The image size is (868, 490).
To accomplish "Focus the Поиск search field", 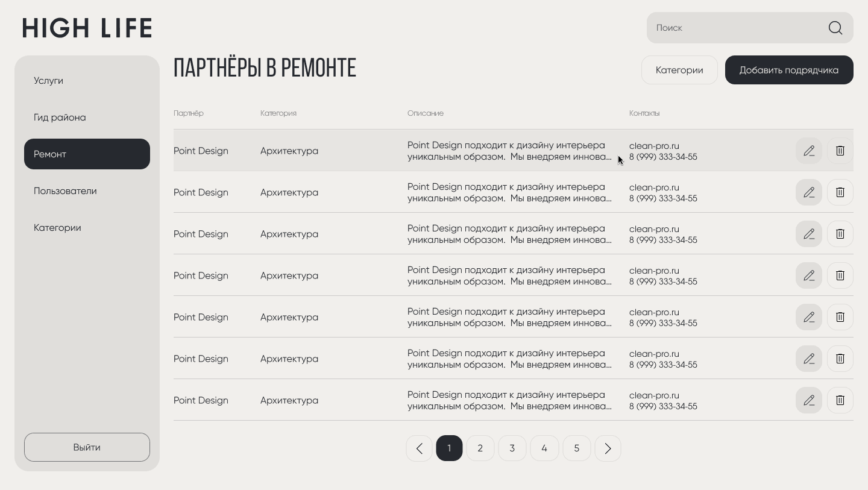I will click(735, 28).
